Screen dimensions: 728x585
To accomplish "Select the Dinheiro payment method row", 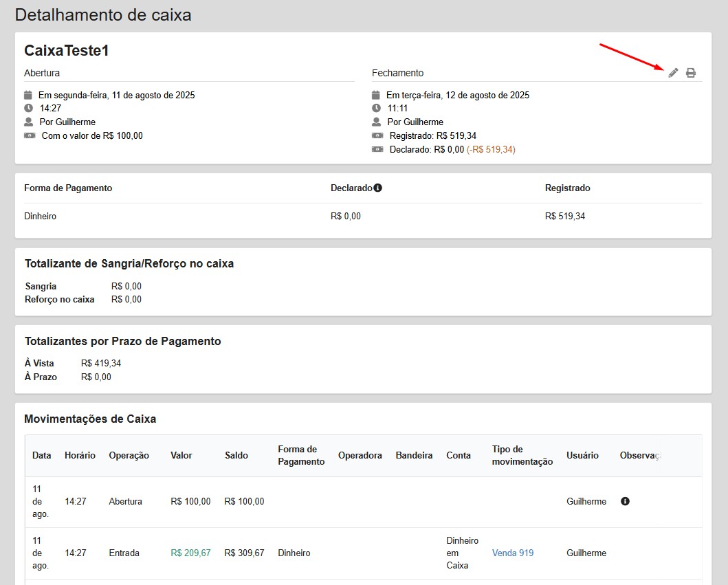I will click(x=41, y=216).
